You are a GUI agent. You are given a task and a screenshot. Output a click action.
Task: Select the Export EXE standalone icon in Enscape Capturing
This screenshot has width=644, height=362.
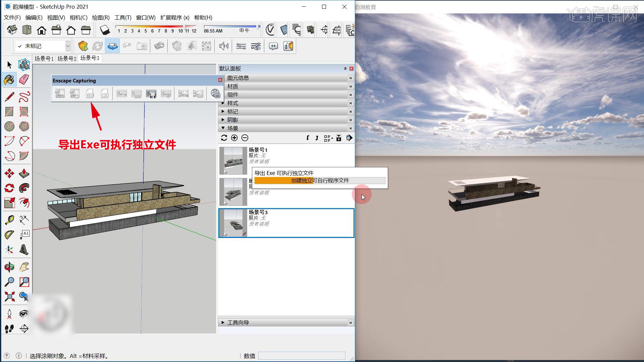click(90, 94)
